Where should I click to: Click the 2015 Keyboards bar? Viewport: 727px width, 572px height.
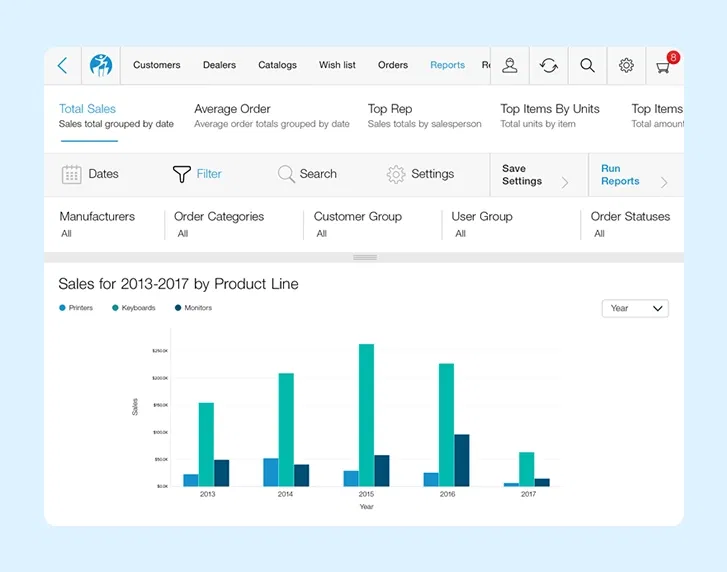[366, 414]
